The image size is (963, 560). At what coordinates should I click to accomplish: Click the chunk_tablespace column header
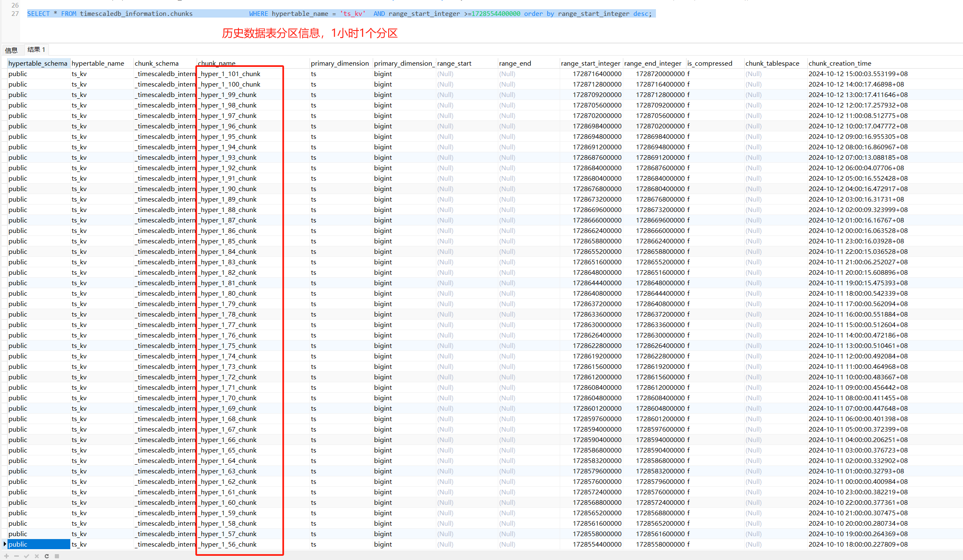click(772, 63)
